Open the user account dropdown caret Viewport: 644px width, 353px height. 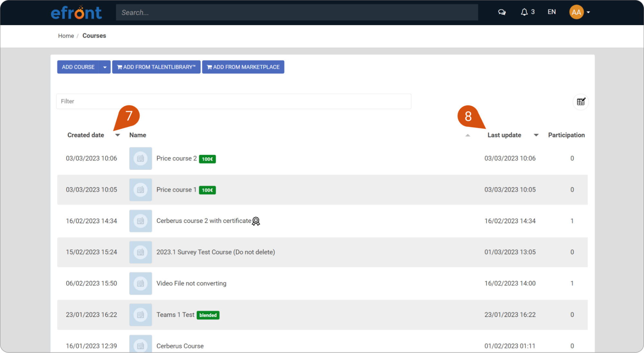[588, 12]
